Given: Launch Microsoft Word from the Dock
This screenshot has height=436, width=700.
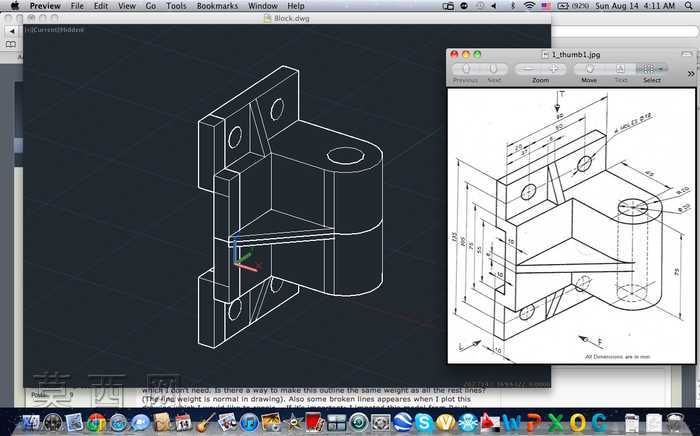Looking at the screenshot, I should (512, 422).
